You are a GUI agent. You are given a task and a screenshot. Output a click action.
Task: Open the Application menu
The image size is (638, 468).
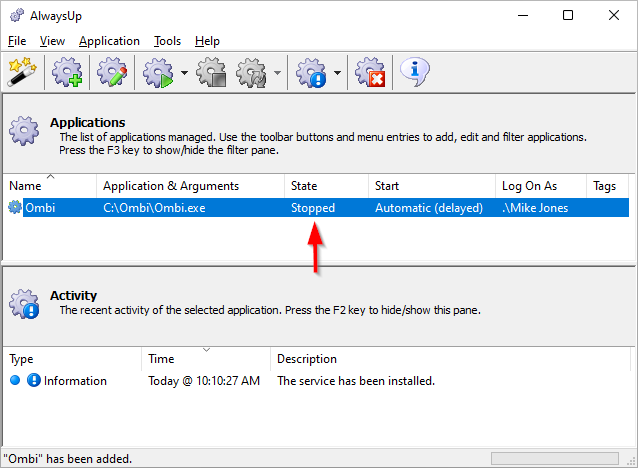(x=109, y=41)
